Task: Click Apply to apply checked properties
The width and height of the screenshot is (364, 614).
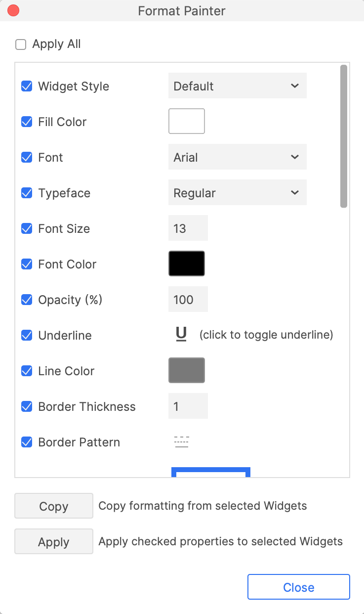Action: 53,541
